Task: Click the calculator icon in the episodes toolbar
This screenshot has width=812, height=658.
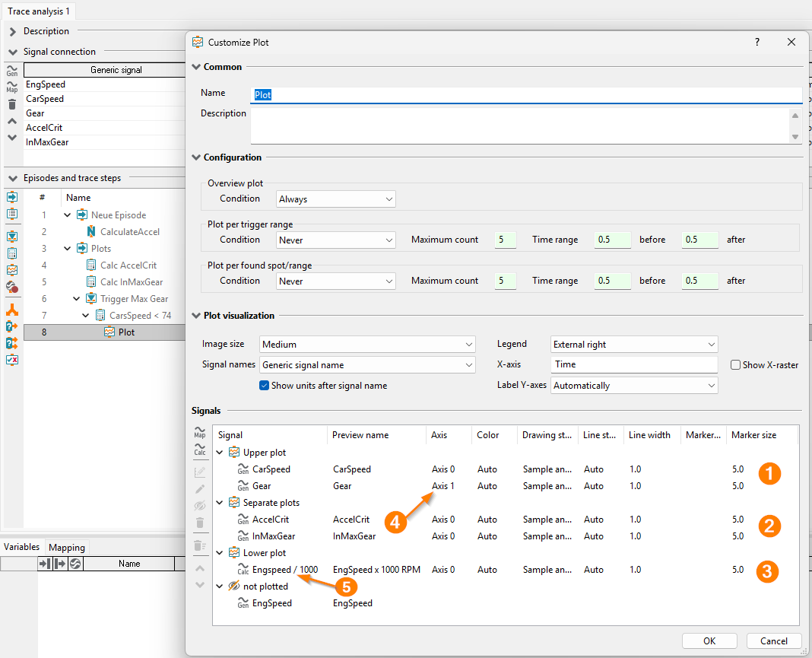Action: pyautogui.click(x=12, y=253)
